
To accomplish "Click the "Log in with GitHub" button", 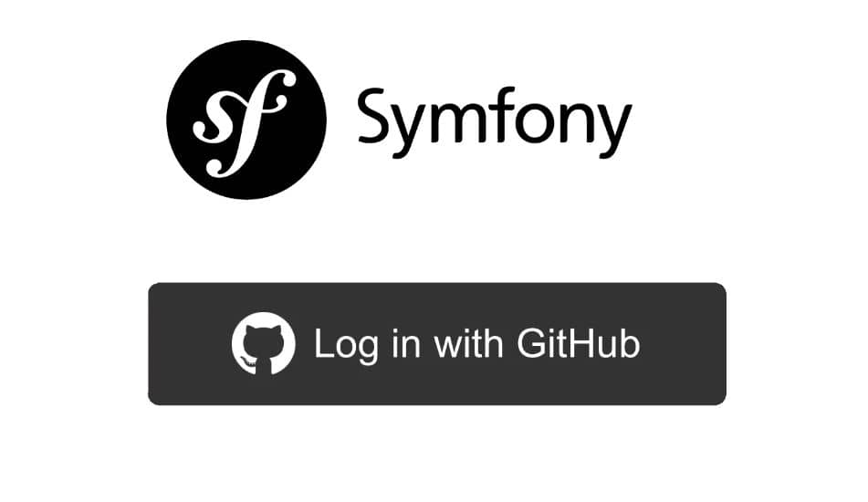I will 437,344.
